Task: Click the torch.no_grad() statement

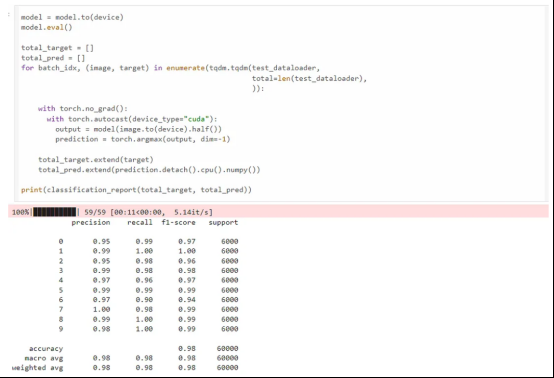Action: pos(83,109)
